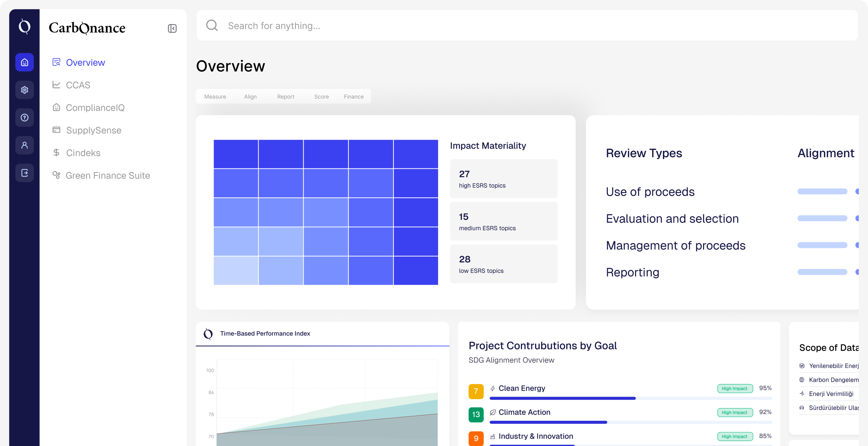Screen dimensions: 868x446
Task: Select the CCAS line-chart icon
Action: [56, 85]
